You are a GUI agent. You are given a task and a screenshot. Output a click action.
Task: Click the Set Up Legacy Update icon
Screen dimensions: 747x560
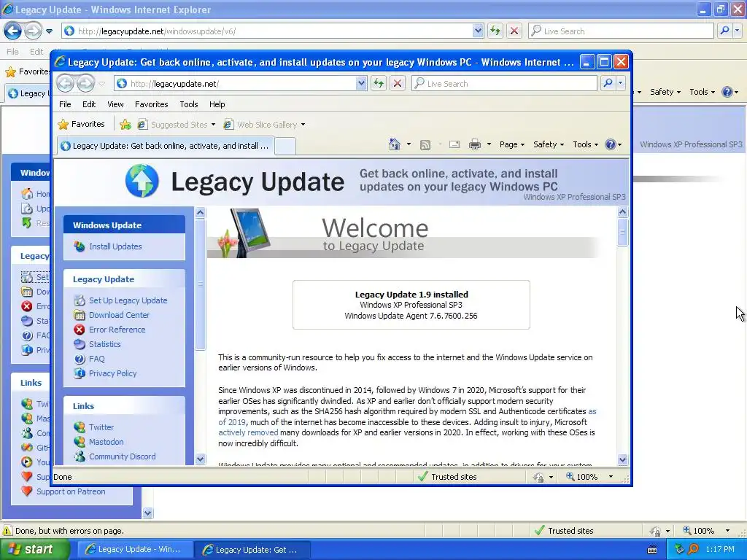(79, 300)
